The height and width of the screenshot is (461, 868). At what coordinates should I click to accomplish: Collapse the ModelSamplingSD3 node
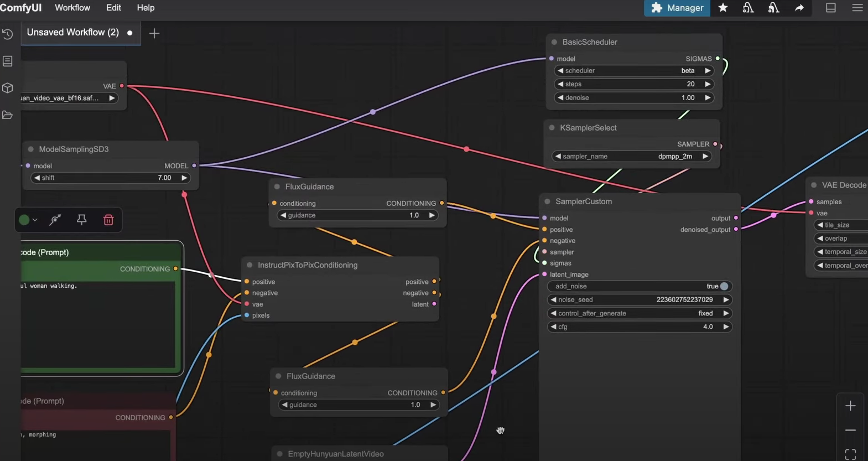point(31,149)
